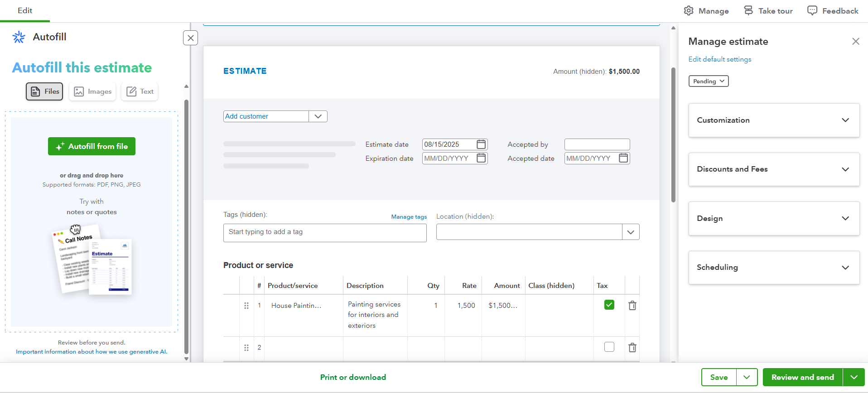Image resolution: width=868 pixels, height=393 pixels.
Task: Click the Manage gear icon
Action: click(x=689, y=11)
